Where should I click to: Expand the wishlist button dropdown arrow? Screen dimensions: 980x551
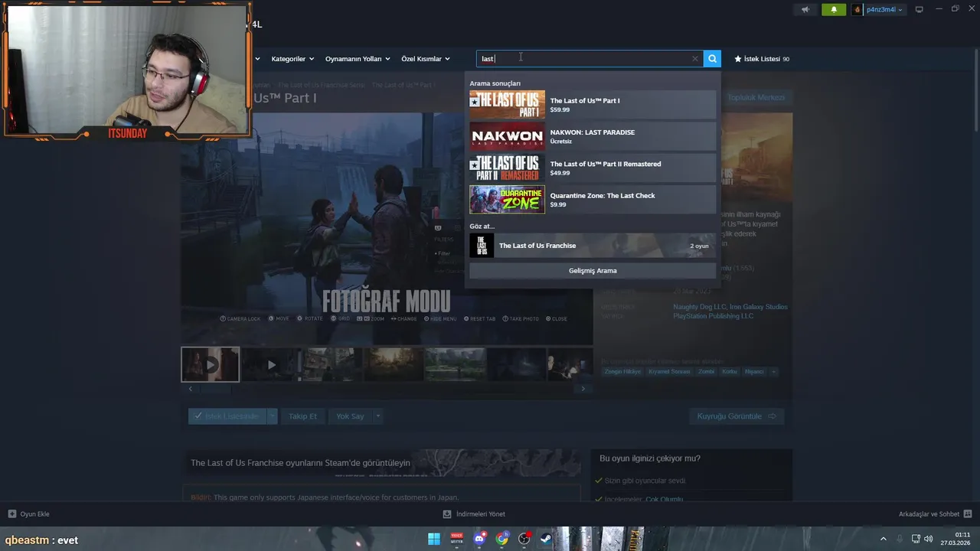(272, 416)
